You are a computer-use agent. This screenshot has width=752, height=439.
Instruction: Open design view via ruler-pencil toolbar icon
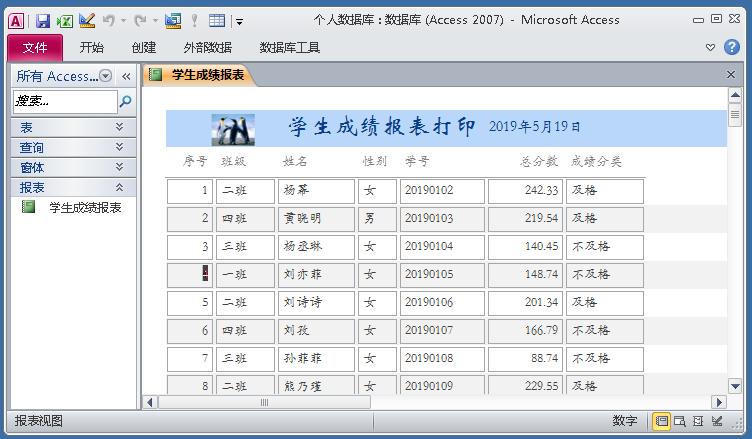[87, 20]
